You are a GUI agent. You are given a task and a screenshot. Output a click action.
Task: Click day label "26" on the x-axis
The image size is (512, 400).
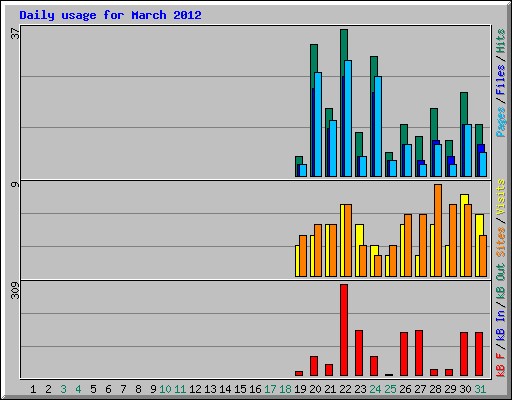[405, 389]
